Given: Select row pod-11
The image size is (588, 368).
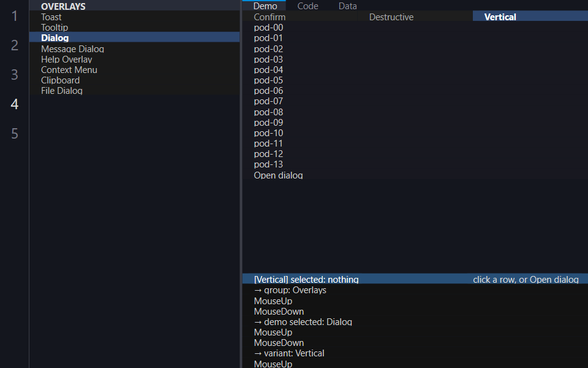Looking at the screenshot, I should click(x=415, y=144).
